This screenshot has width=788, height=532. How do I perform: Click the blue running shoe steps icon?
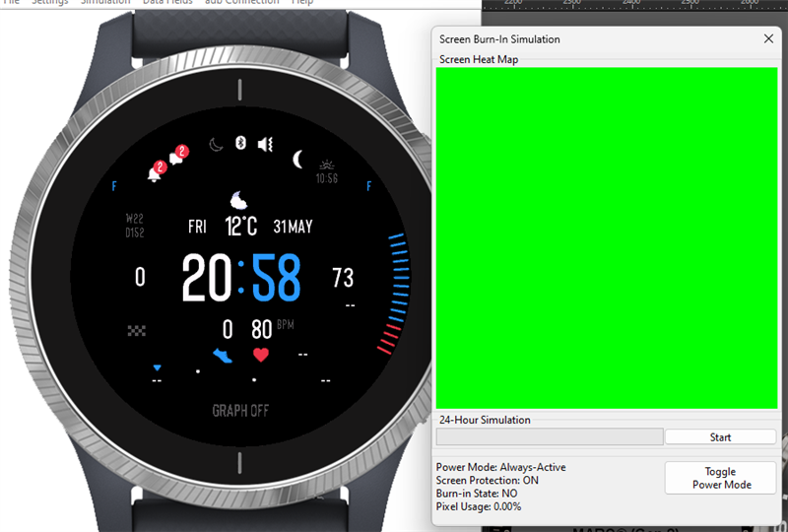[223, 356]
